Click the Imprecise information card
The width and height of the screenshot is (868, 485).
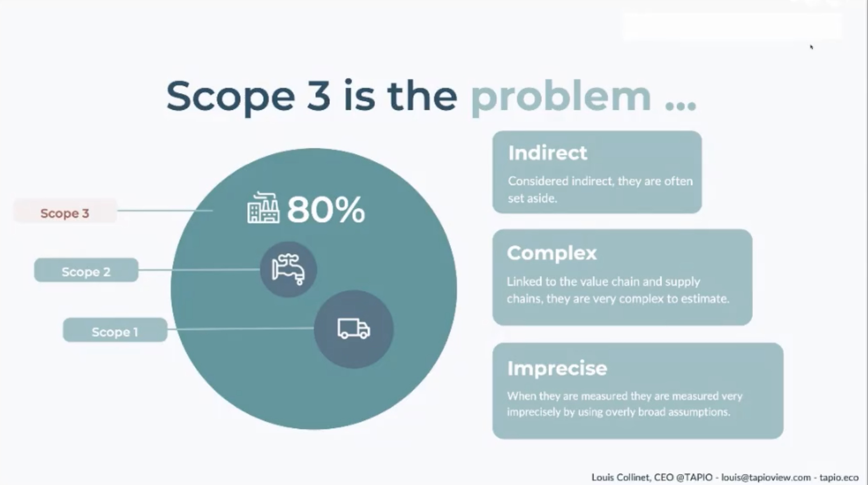[637, 390]
